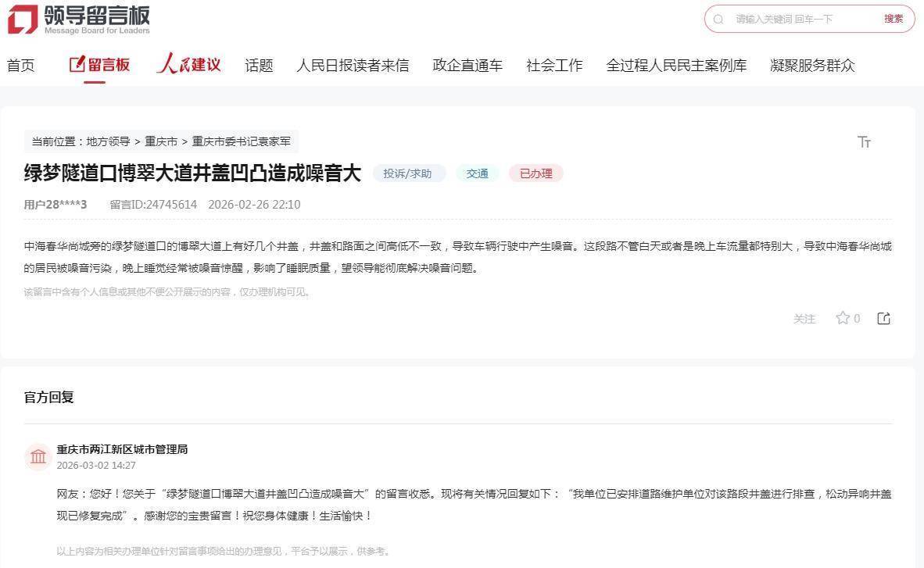Open 政企直通车 in the navigation bar
The image size is (924, 568).
467,66
